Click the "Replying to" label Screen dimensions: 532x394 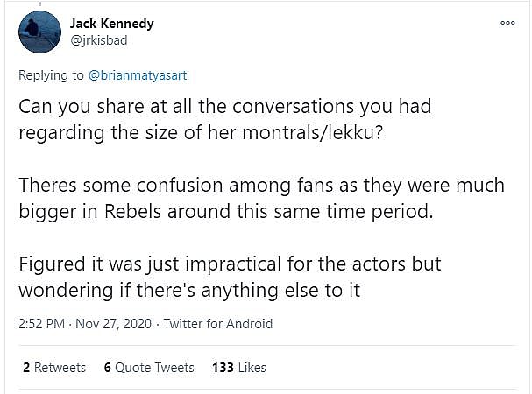[x=51, y=76]
